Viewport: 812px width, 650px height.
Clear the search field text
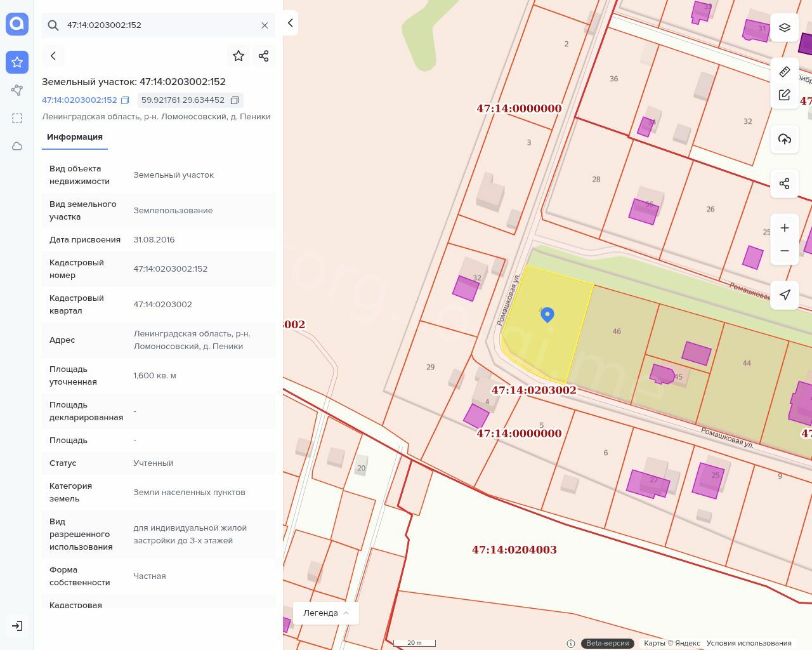265,25
